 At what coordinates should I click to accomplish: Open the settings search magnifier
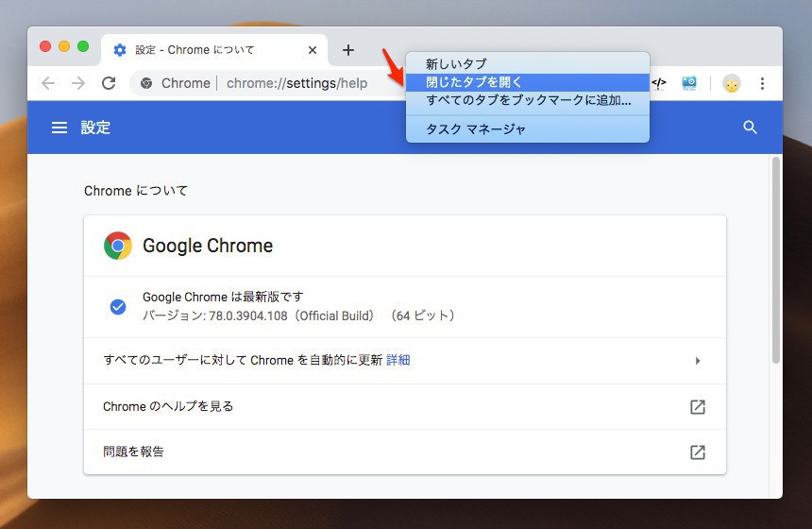(750, 128)
